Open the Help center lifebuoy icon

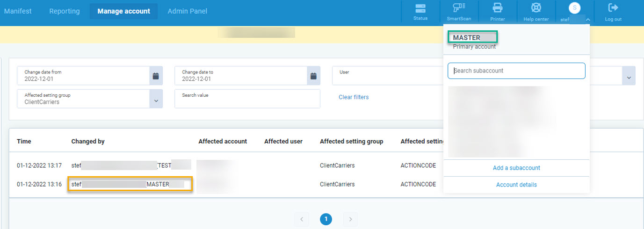point(536,8)
